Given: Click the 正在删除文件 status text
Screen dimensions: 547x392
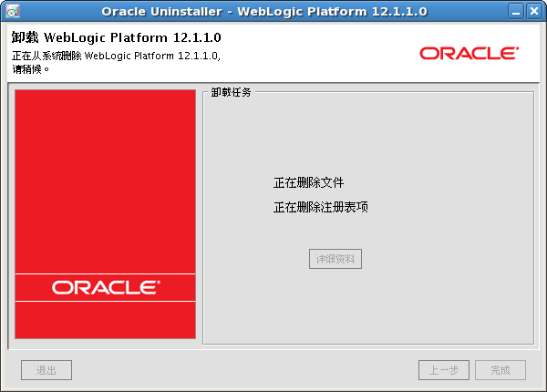Looking at the screenshot, I should (308, 182).
